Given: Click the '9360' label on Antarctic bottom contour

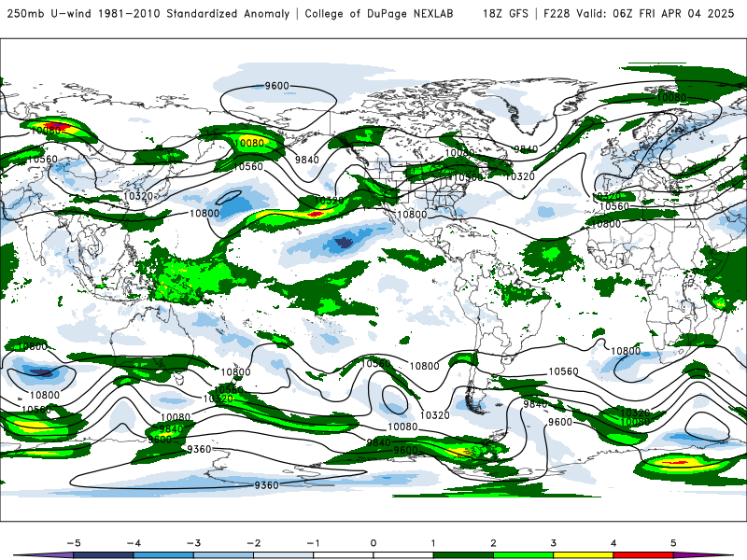Looking at the screenshot, I should (x=266, y=484).
